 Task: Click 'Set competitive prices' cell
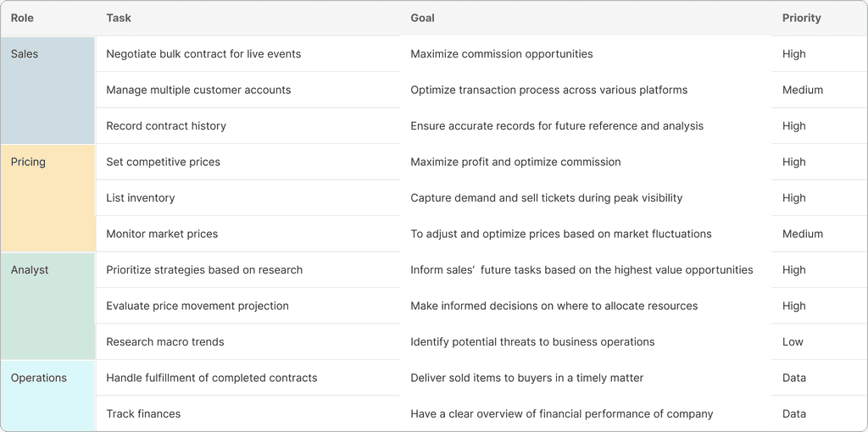coord(248,162)
